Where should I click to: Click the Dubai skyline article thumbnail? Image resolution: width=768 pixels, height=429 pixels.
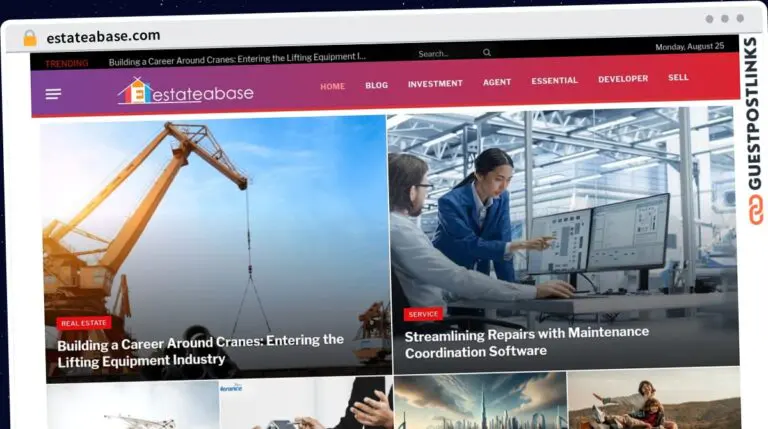coord(480,402)
